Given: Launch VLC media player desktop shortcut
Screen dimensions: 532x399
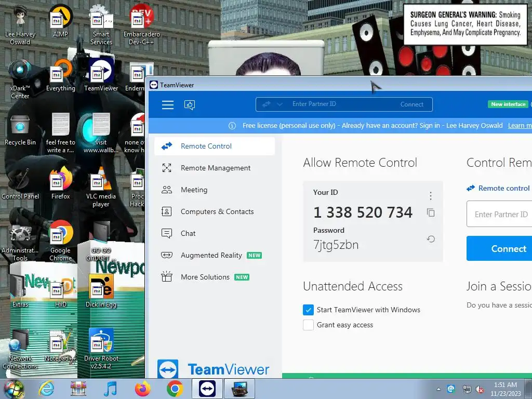Looking at the screenshot, I should (x=101, y=187).
